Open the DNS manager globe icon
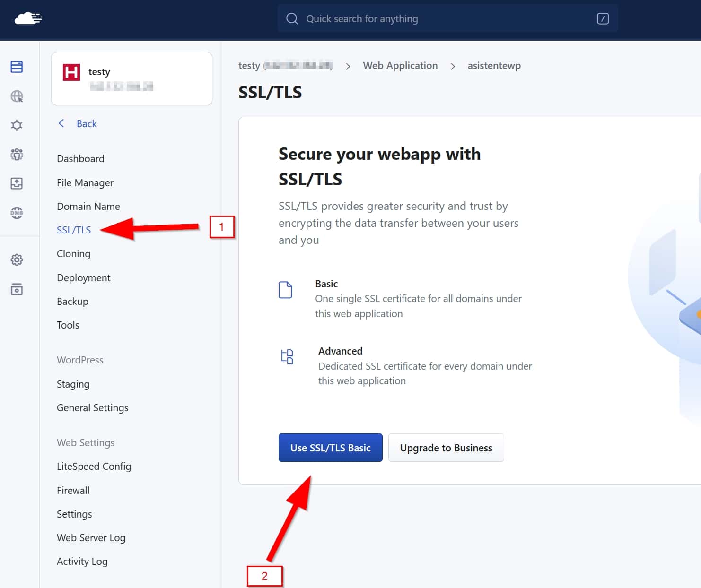The height and width of the screenshot is (588, 701). (17, 213)
